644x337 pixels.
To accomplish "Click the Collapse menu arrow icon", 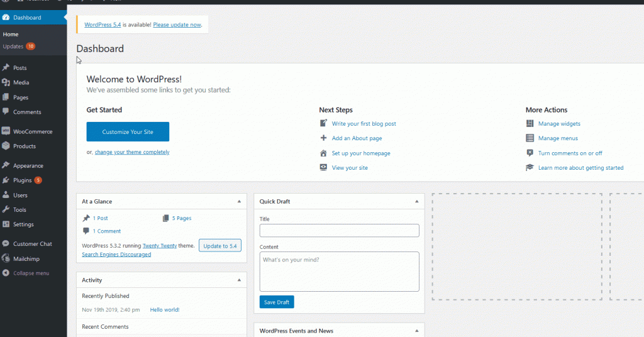I will (x=6, y=273).
